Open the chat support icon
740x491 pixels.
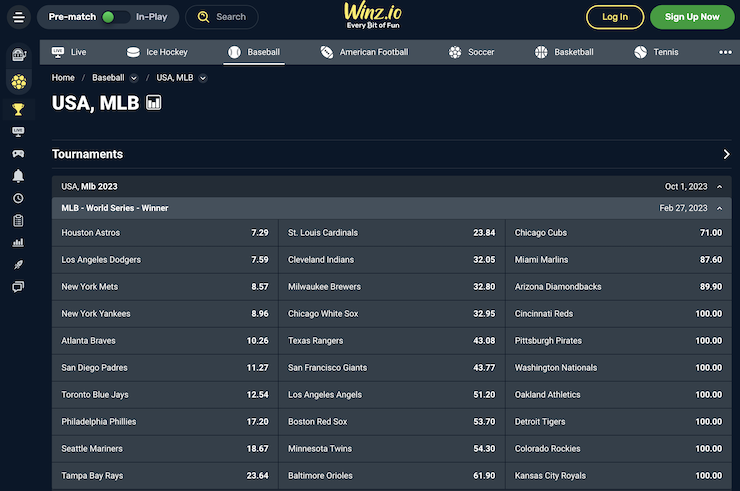point(18,287)
